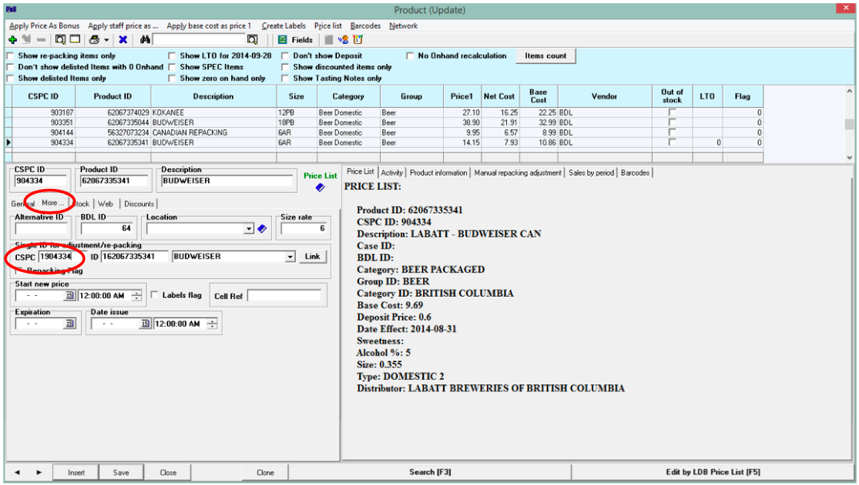Adjust Date issue time spinner
859x485 pixels.
point(211,324)
